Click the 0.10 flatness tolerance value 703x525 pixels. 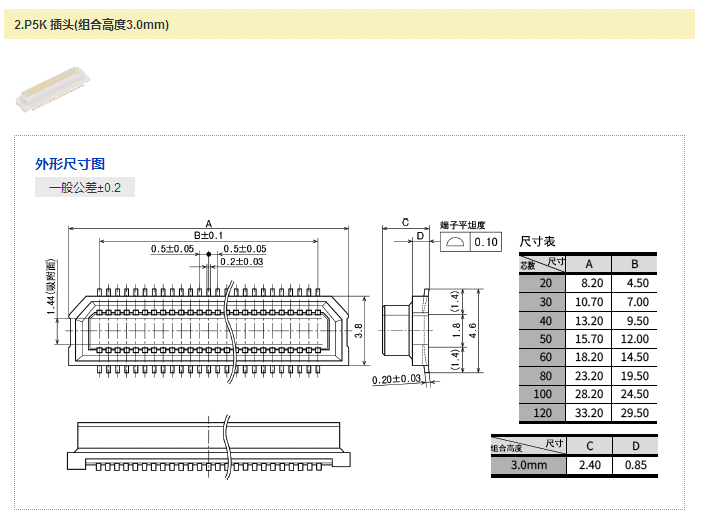click(x=486, y=242)
